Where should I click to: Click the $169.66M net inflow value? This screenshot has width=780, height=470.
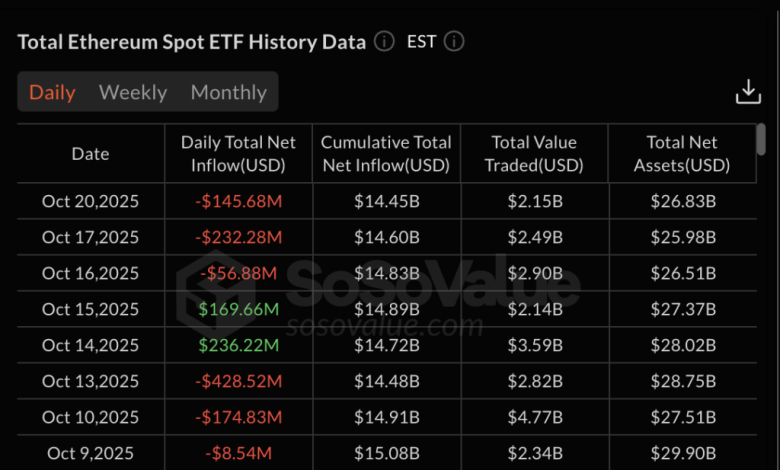[x=239, y=309]
